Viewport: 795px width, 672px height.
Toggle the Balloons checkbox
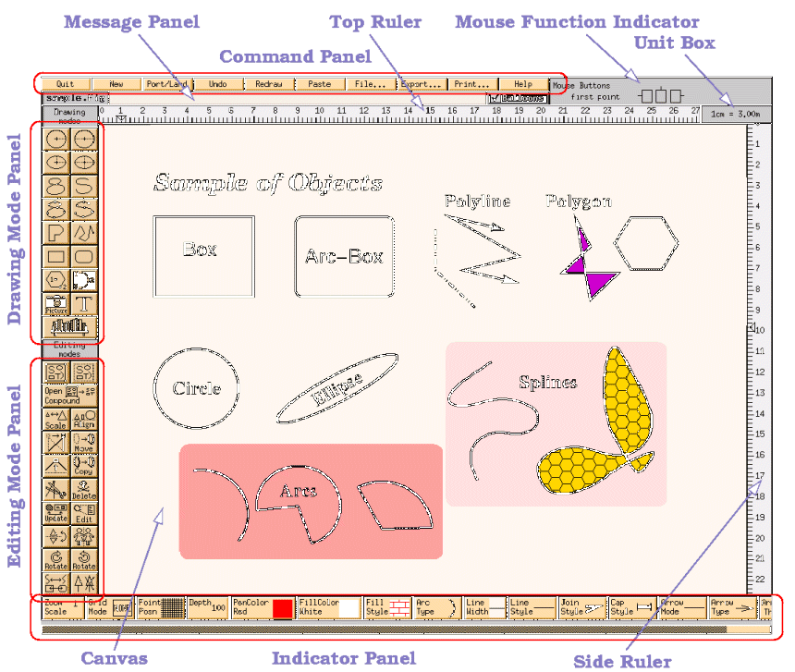point(495,97)
